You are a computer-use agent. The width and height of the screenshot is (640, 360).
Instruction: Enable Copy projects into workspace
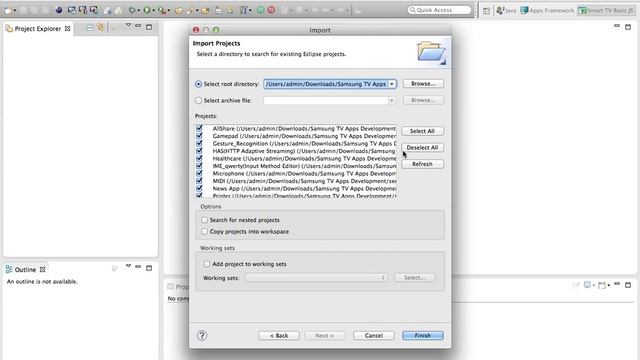coord(204,231)
